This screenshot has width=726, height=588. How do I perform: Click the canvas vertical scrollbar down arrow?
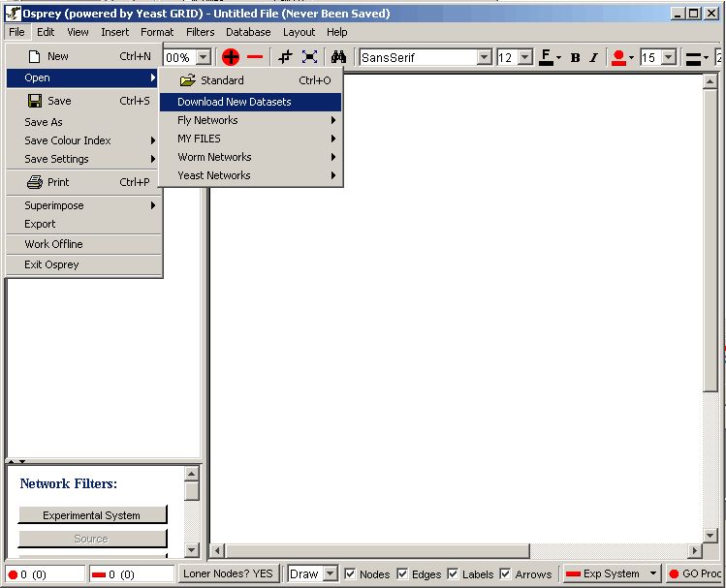[711, 535]
